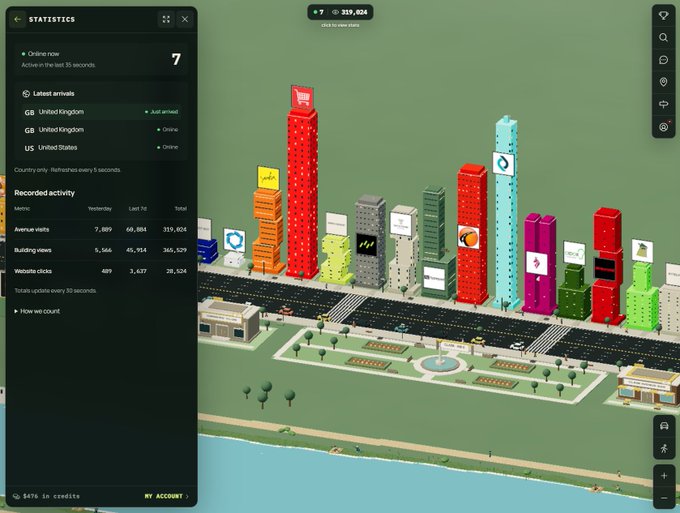This screenshot has height=513, width=680.
Task: Click the blue ring logo billboard
Action: click(x=234, y=240)
